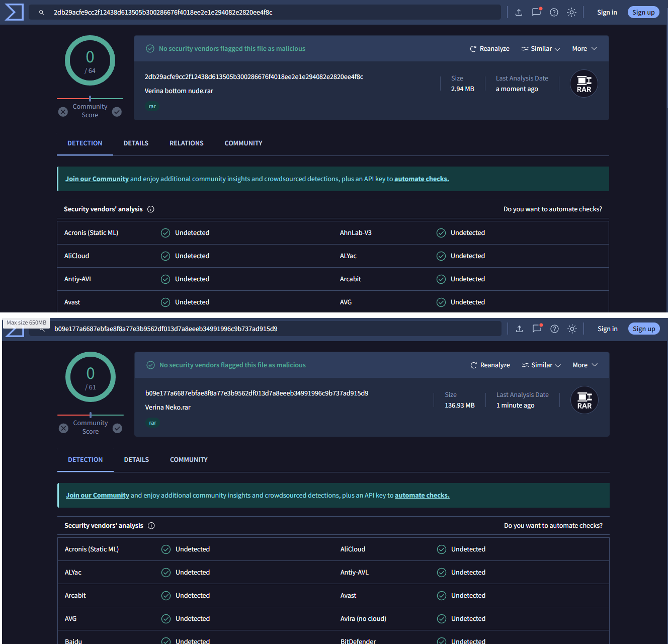668x644 pixels.
Task: Select Detection tab in the 0/61 report
Action: tap(86, 460)
